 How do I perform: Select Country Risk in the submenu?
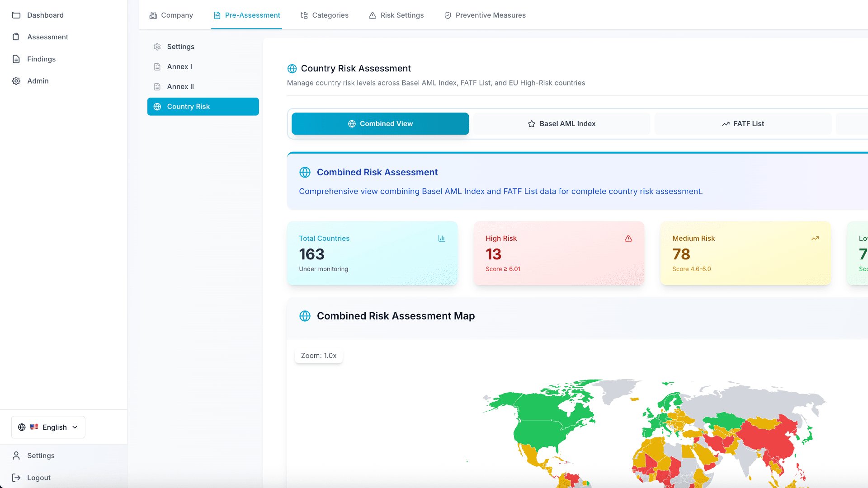tap(203, 107)
